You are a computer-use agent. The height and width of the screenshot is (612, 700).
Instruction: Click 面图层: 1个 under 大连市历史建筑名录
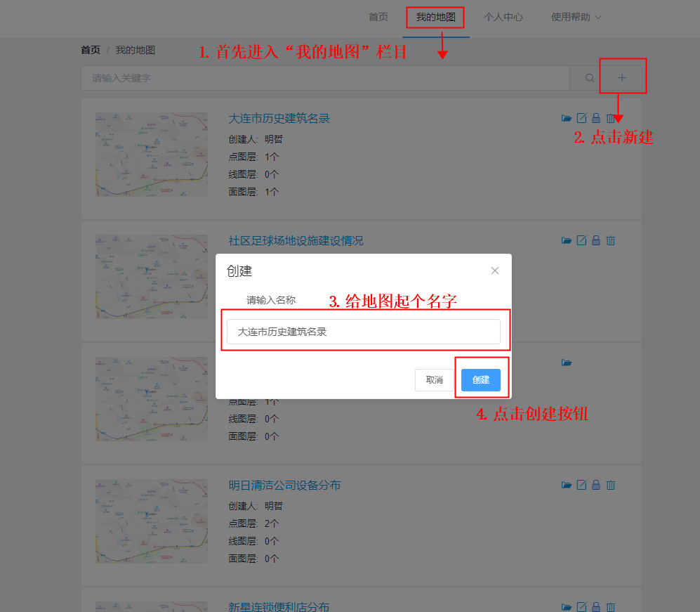253,192
